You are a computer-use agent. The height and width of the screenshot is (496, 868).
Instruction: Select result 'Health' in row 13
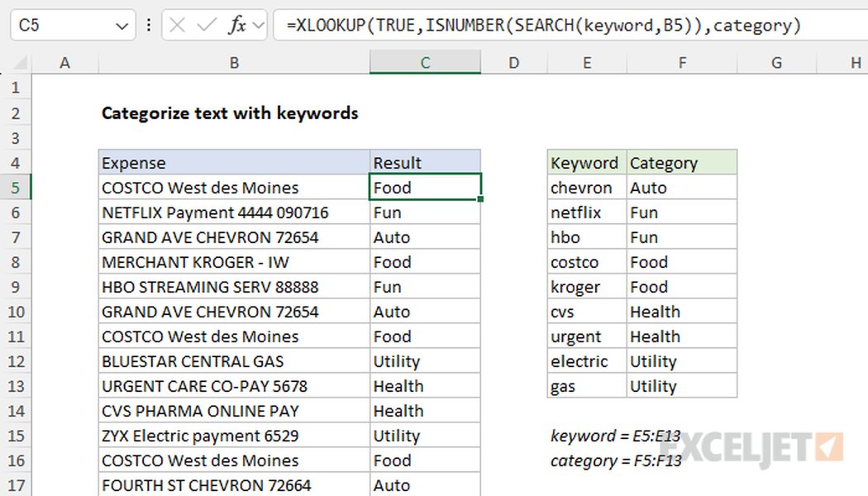click(x=425, y=386)
